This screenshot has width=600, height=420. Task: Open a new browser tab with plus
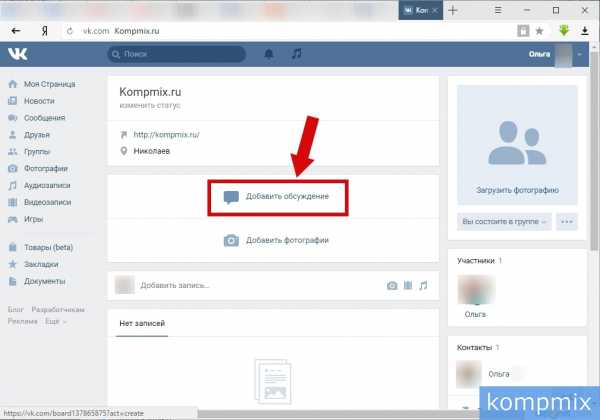pyautogui.click(x=453, y=10)
